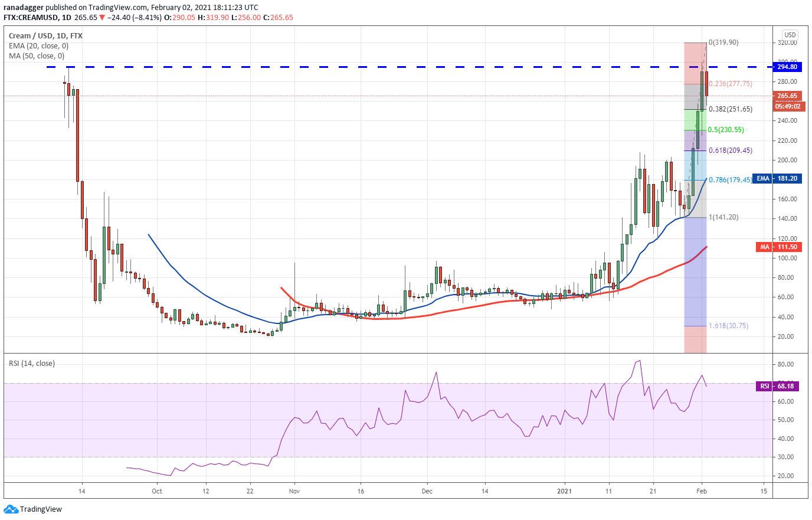Select the RSI (14, close) pane title
812x520 pixels.
coord(32,364)
